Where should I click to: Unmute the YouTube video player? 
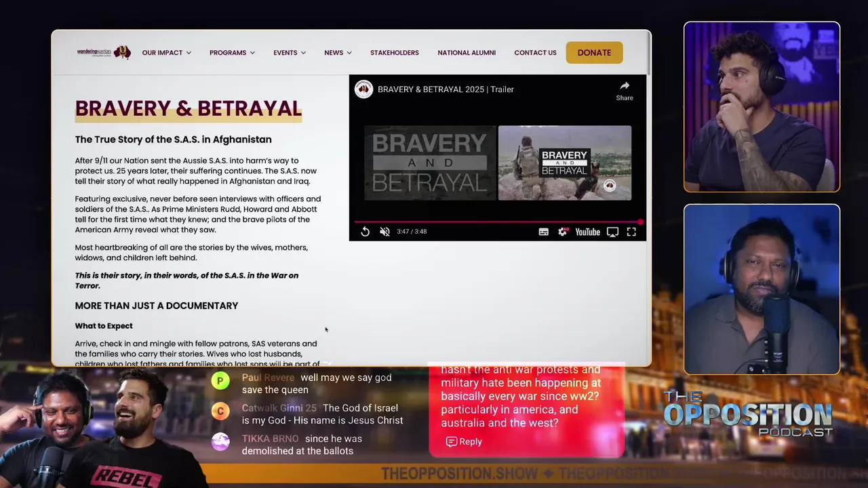pyautogui.click(x=384, y=232)
